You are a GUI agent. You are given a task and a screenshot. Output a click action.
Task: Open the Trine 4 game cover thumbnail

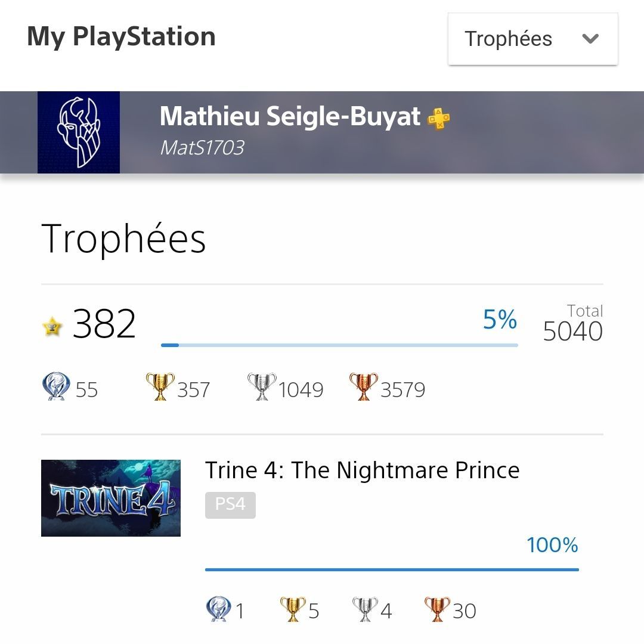tap(111, 498)
